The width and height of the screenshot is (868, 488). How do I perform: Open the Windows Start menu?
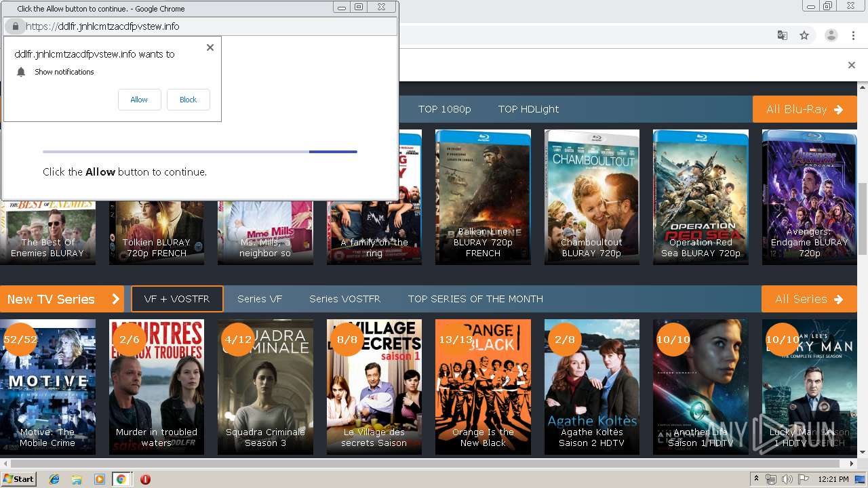(x=18, y=479)
